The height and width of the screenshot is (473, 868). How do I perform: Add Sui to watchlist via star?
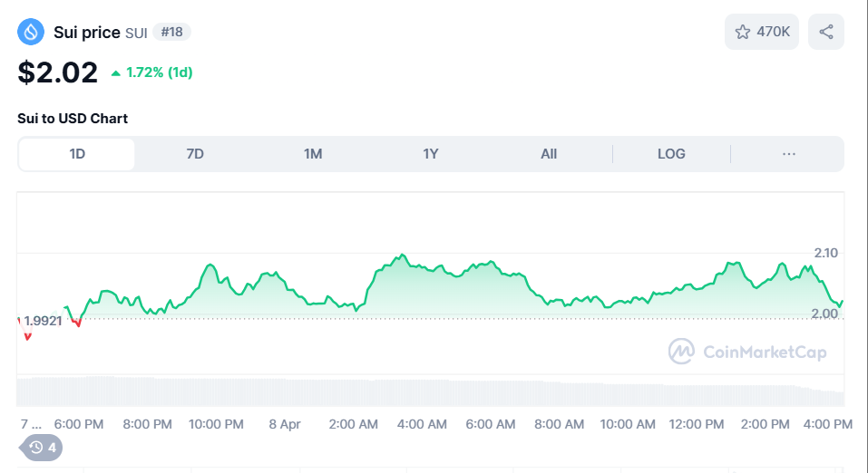(743, 33)
